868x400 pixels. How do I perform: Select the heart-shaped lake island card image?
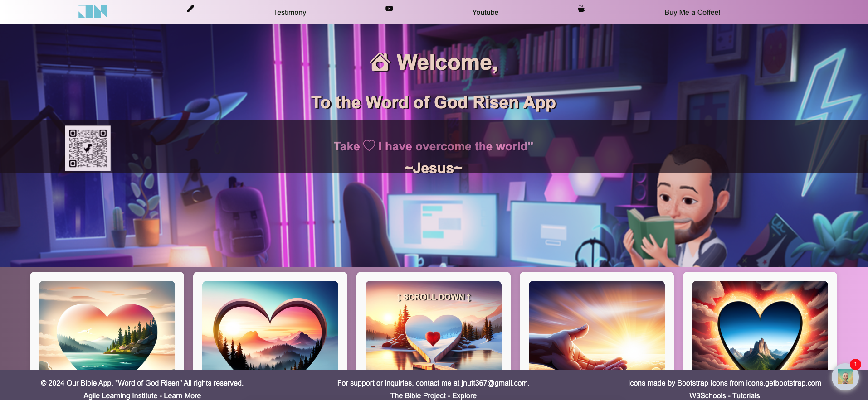(107, 325)
